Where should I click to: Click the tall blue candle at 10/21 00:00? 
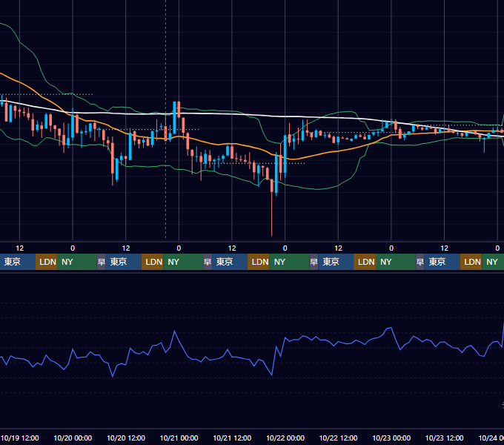174,117
